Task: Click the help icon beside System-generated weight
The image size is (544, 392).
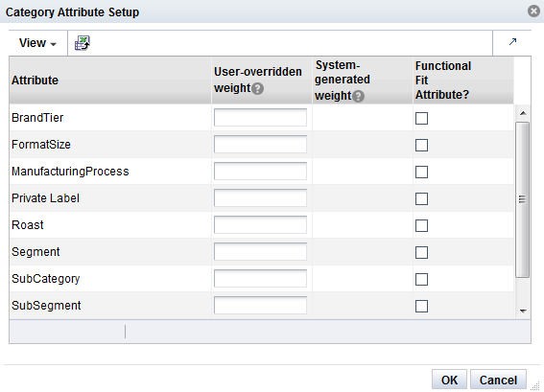Action: tap(359, 96)
